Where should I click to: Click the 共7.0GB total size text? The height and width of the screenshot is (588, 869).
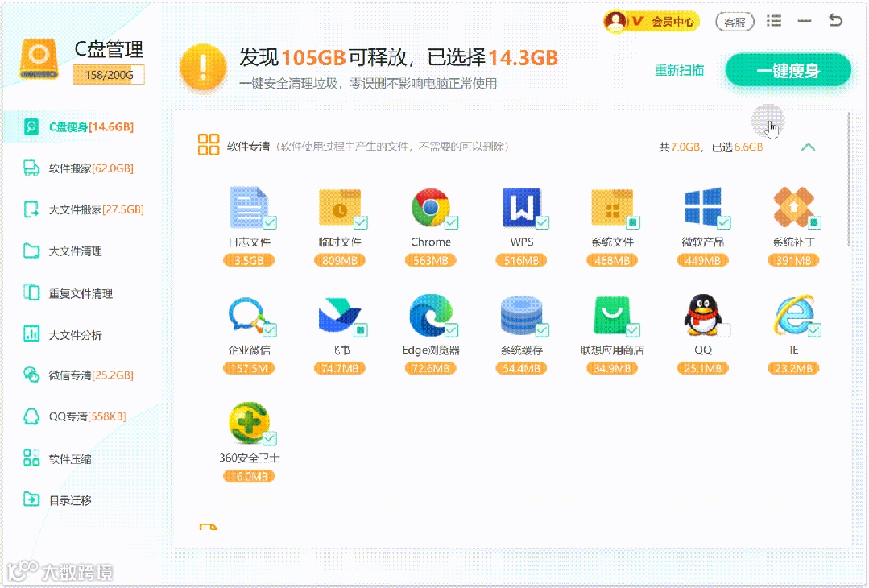(x=681, y=147)
